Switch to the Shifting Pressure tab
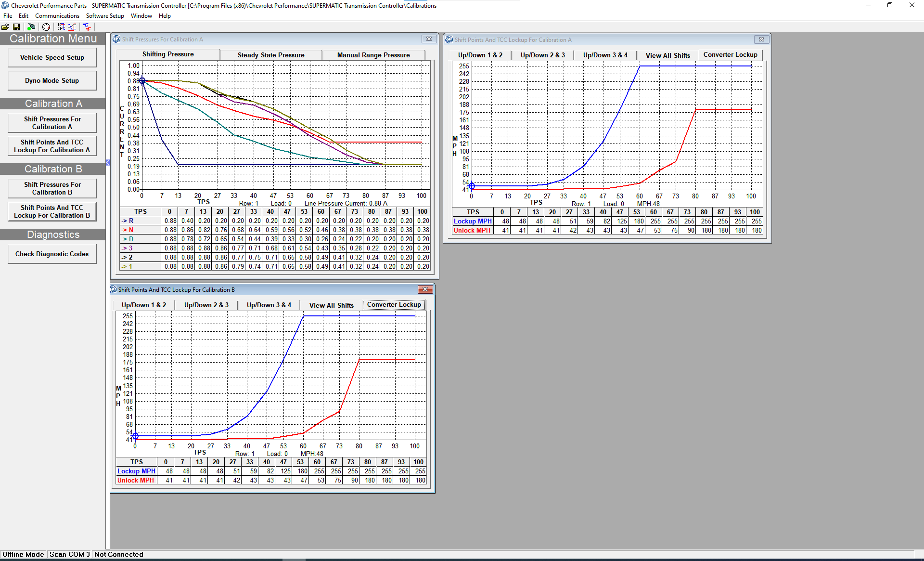The image size is (924, 561). tap(168, 54)
